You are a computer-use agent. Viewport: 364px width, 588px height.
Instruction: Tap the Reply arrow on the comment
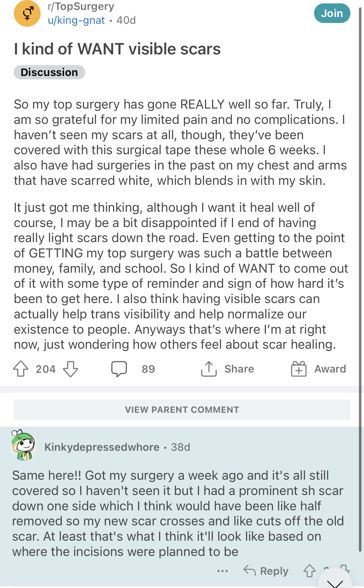pos(249,570)
